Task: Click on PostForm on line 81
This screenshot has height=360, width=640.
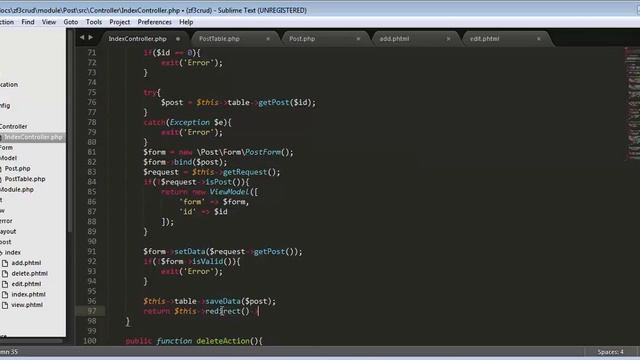Action: (x=263, y=152)
